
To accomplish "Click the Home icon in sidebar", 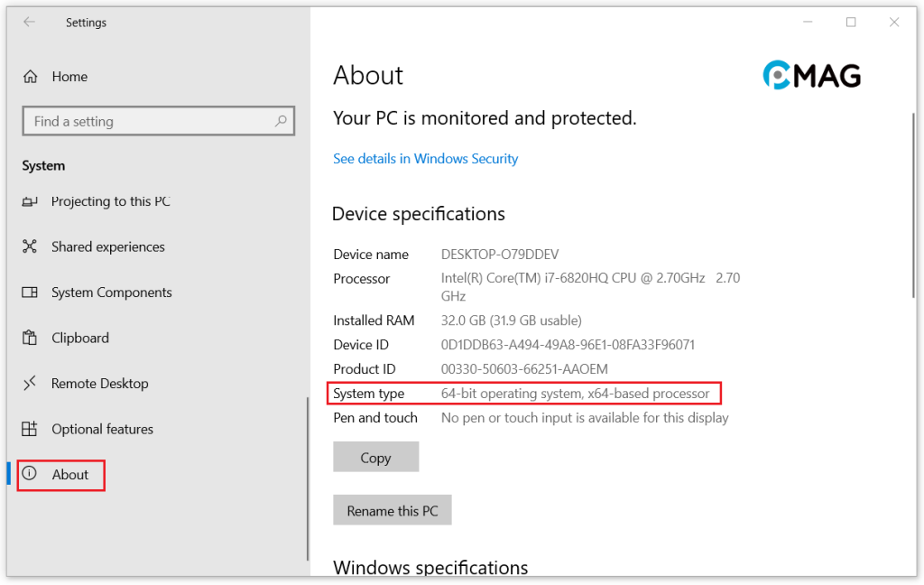I will [x=31, y=77].
